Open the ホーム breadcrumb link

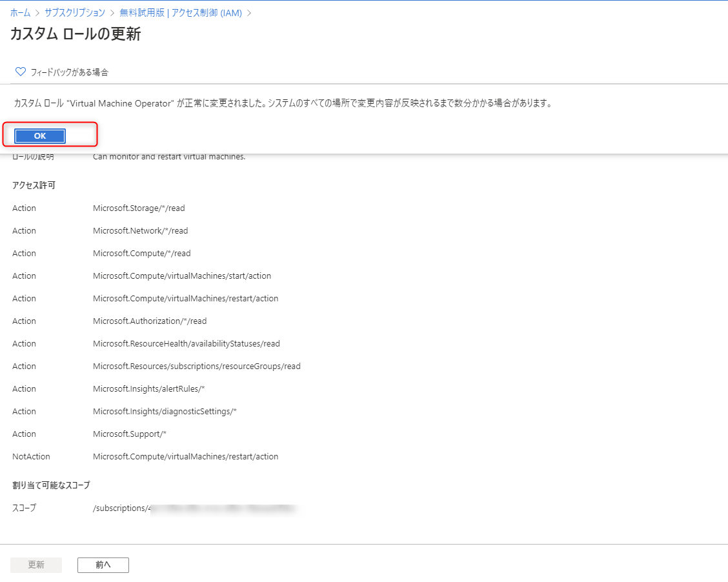coord(20,13)
